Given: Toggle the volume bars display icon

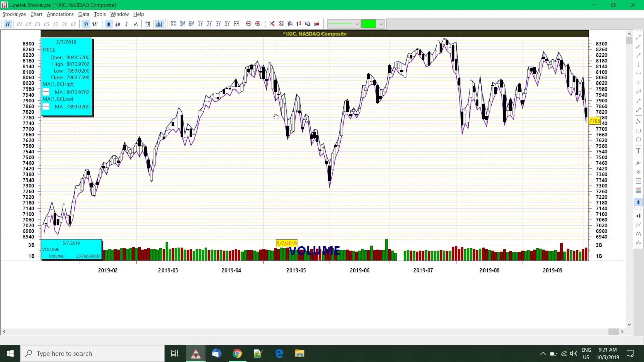Looking at the screenshot, I should tap(159, 24).
